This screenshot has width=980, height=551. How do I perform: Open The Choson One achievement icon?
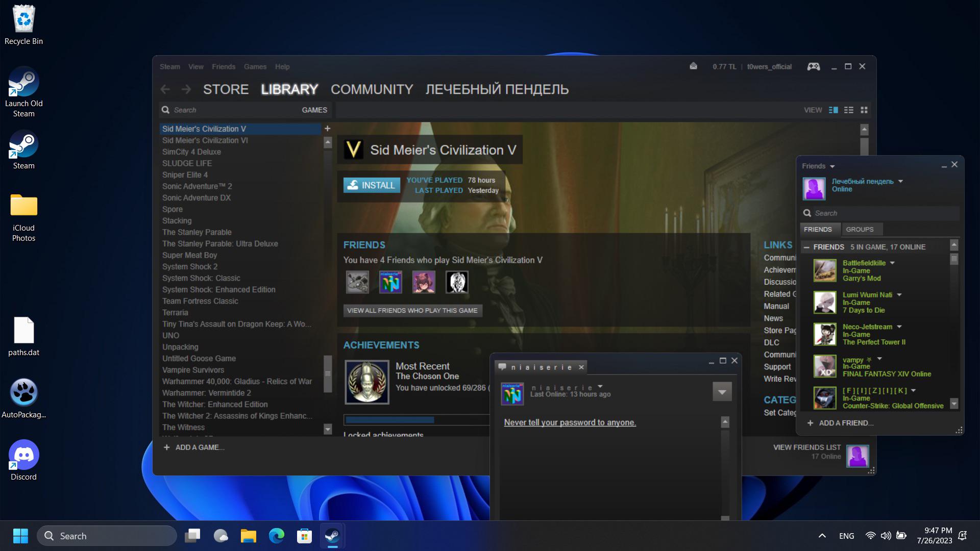[x=366, y=382]
